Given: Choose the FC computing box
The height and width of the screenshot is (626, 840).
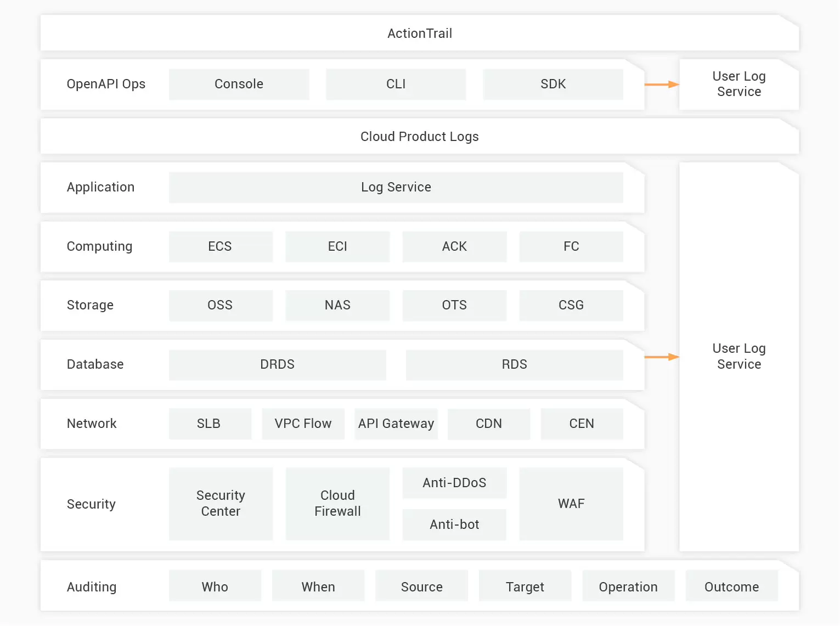Looking at the screenshot, I should [x=571, y=246].
